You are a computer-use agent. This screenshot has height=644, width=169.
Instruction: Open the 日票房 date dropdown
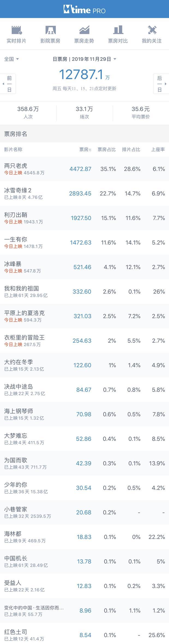pyautogui.click(x=84, y=59)
